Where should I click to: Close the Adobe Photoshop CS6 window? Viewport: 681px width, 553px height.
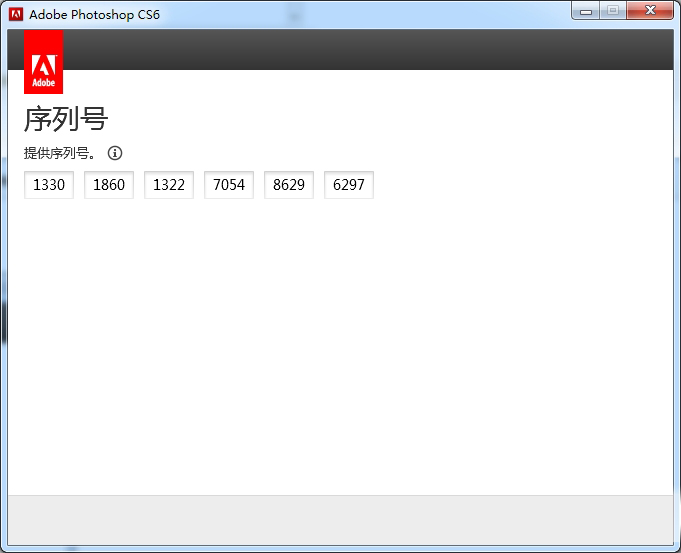pyautogui.click(x=650, y=11)
